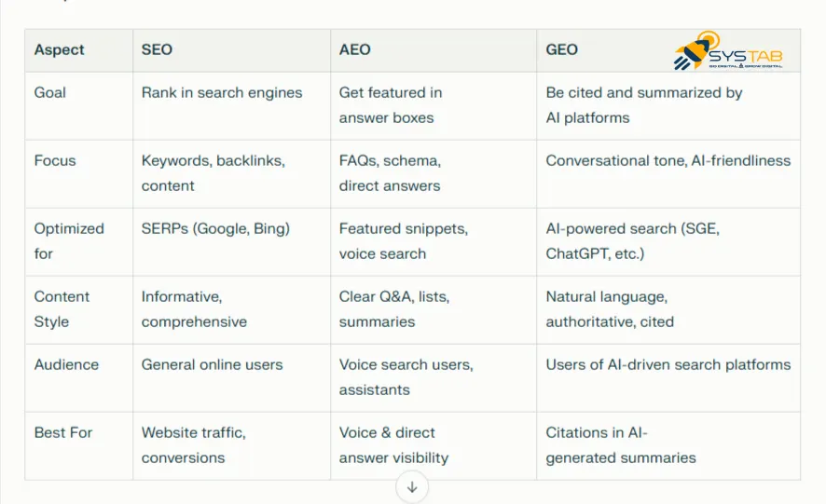826x504 pixels.
Task: Select the Aspect header cell
Action: click(59, 49)
